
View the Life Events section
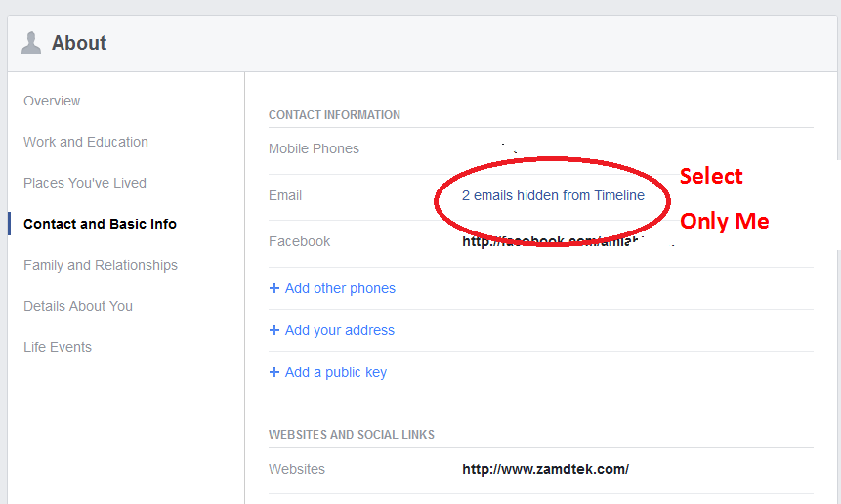coord(58,347)
